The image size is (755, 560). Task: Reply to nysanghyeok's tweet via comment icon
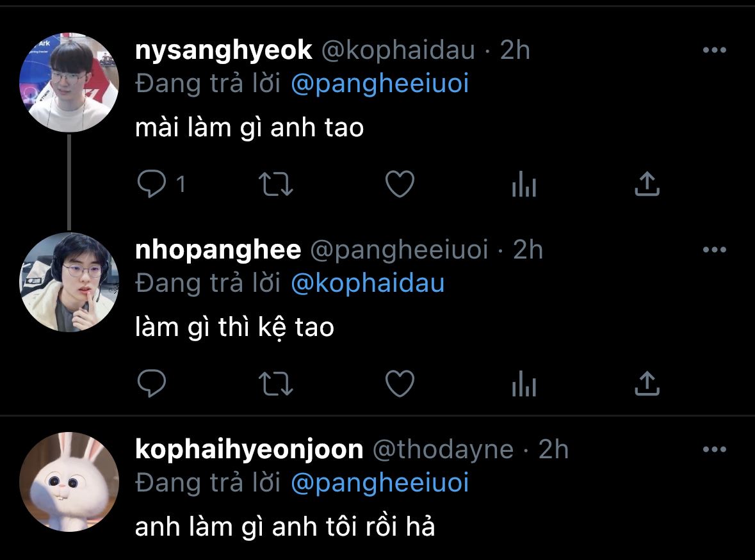(152, 184)
